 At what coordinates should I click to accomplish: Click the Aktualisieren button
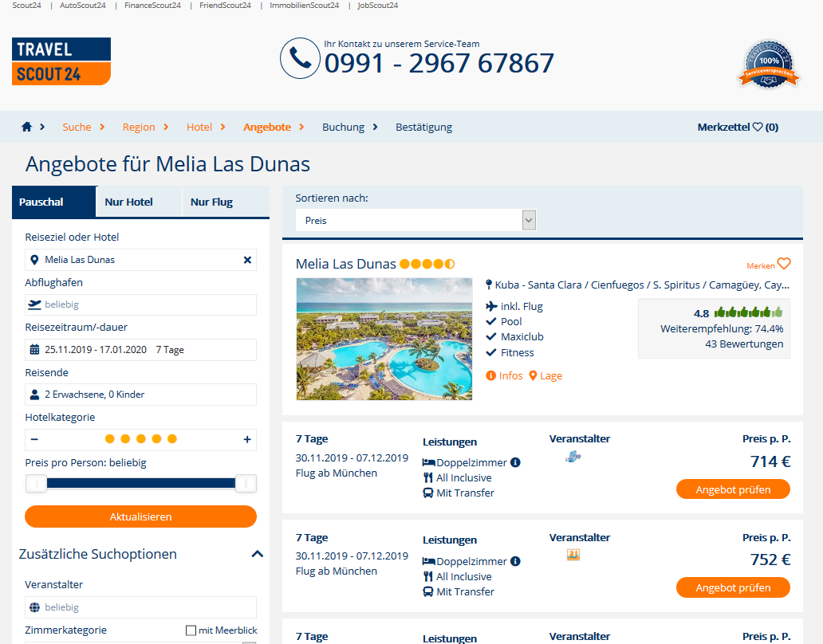pos(140,516)
